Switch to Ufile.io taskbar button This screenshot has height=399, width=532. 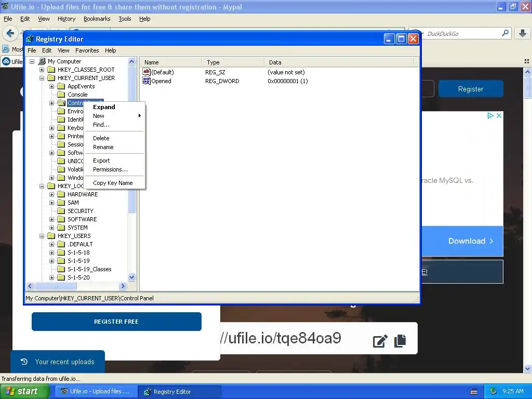pos(97,392)
